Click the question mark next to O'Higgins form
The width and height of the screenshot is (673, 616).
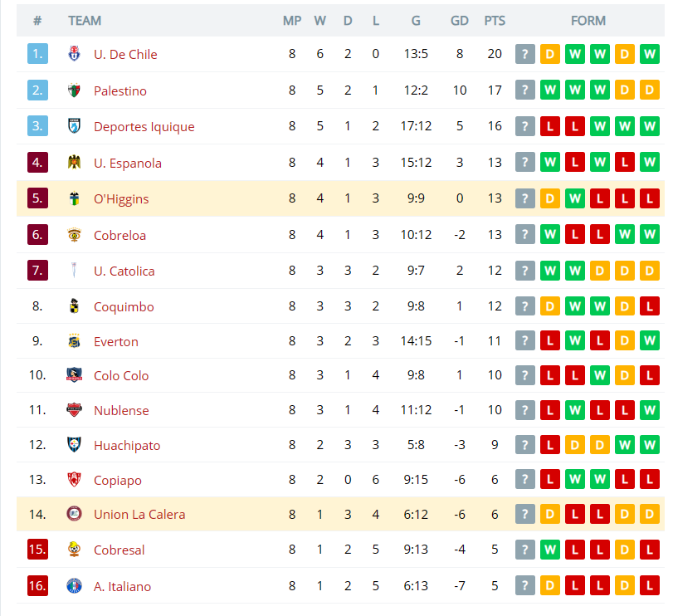(x=525, y=198)
